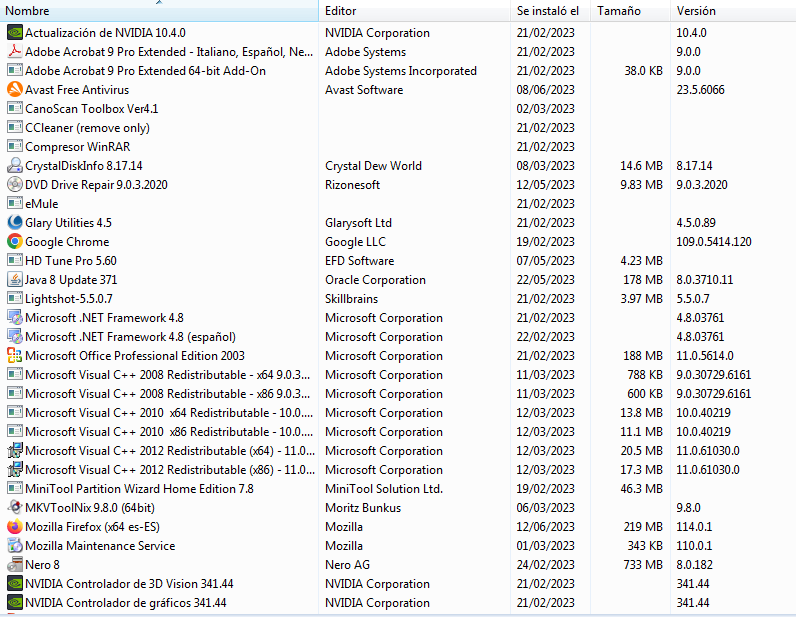Click the '733 MB' size value

pos(643,565)
